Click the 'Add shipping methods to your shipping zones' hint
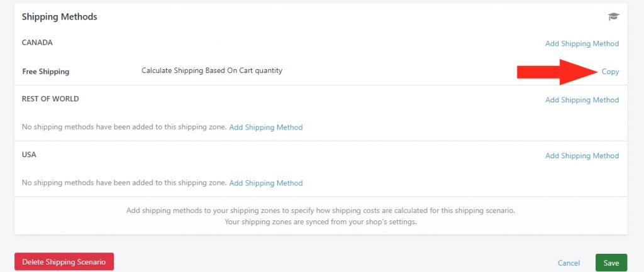Viewport: 644px width, 272px height. point(321,210)
